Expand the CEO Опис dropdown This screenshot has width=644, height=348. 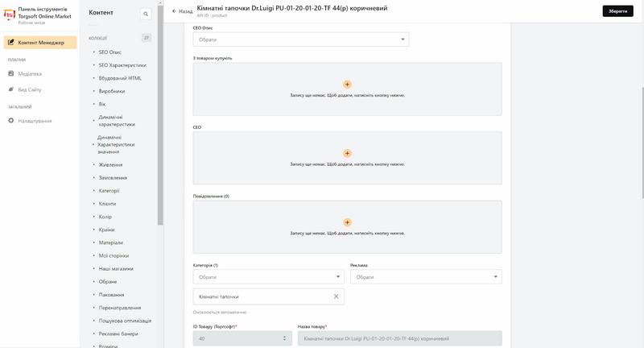click(301, 39)
